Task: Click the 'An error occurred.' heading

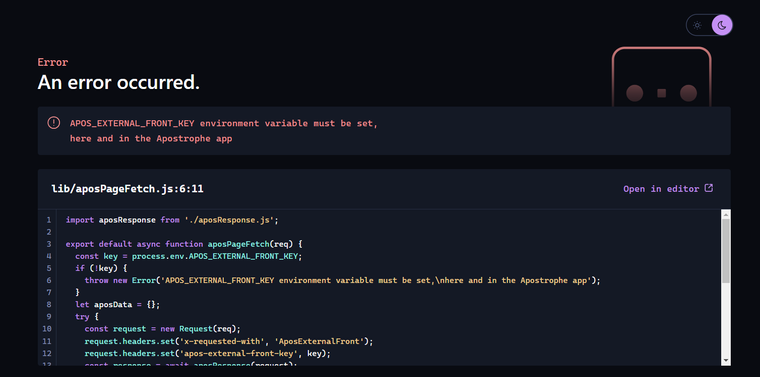Action: 119,82
